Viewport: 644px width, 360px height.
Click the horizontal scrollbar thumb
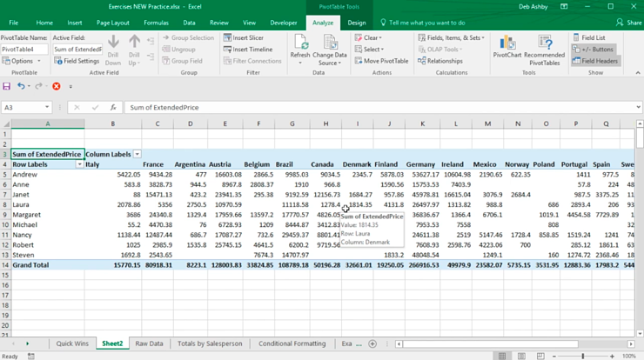(490, 344)
